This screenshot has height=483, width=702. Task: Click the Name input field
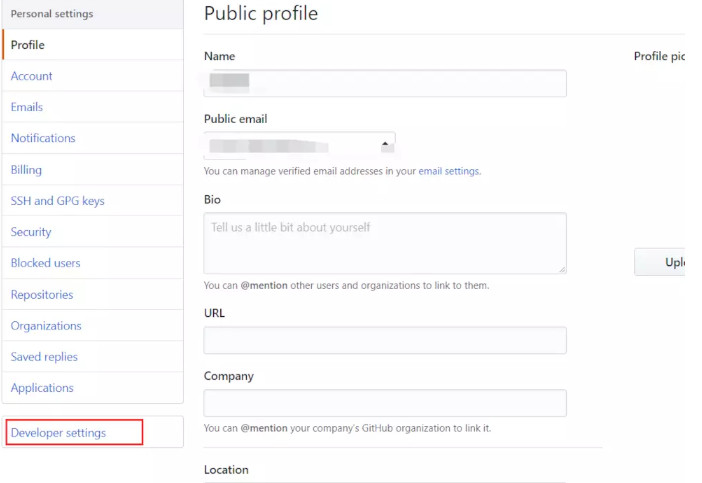coord(385,83)
